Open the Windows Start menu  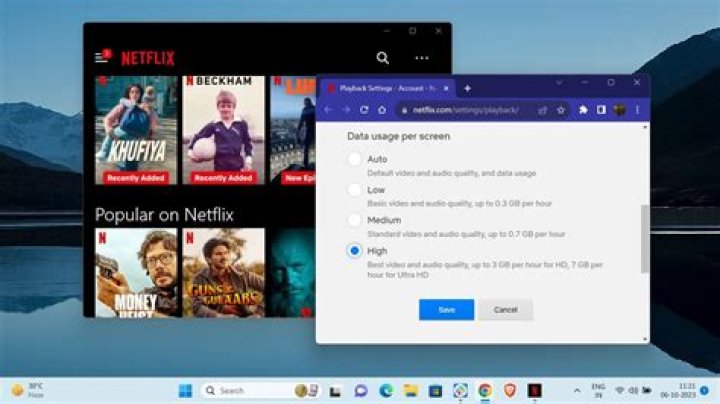pyautogui.click(x=186, y=391)
